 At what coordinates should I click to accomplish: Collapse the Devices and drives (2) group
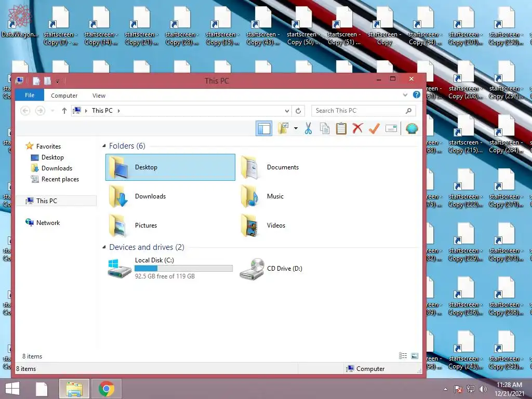(x=104, y=247)
